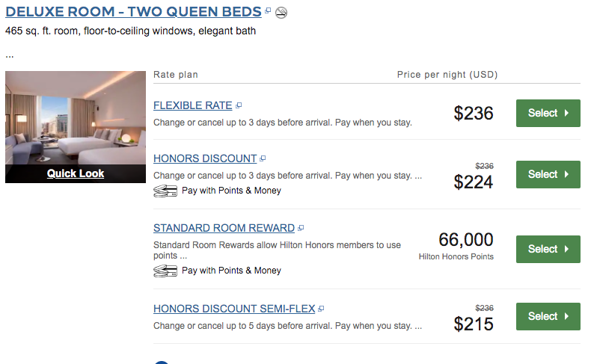
Task: Click popup icon next to Deluxe Room title
Action: coord(268,11)
